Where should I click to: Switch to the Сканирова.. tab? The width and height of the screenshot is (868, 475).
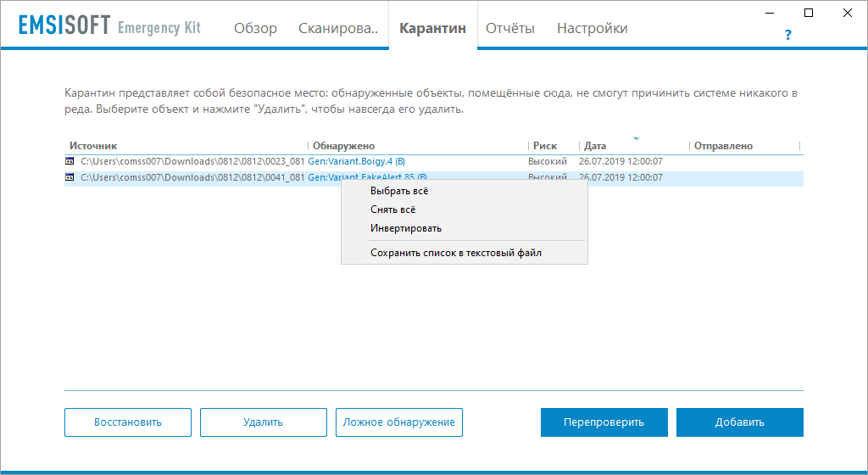coord(338,28)
